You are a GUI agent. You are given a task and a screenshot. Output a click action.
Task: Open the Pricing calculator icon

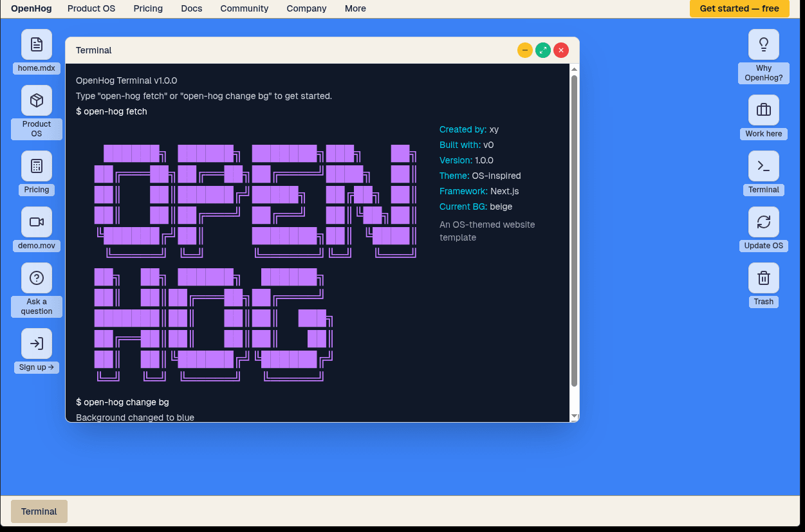pyautogui.click(x=36, y=166)
